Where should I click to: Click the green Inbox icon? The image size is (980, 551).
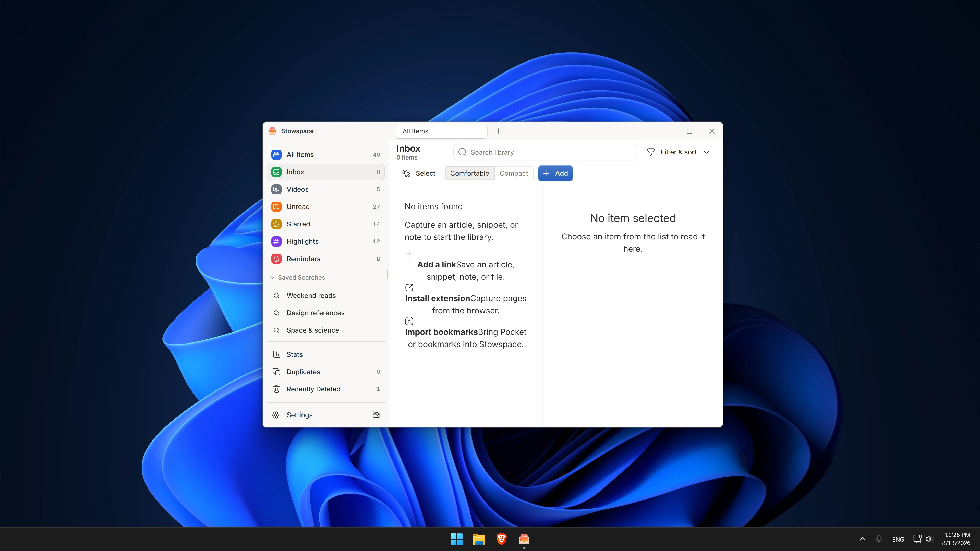pyautogui.click(x=276, y=172)
